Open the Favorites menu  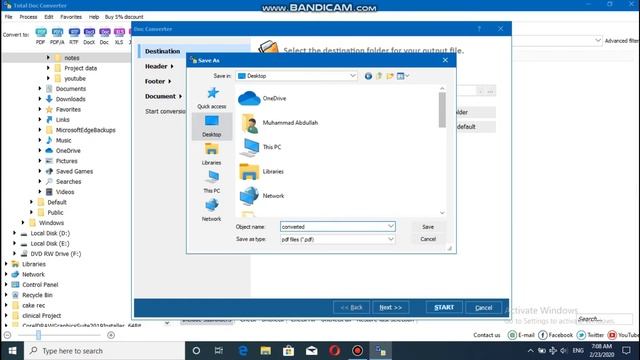(71, 17)
